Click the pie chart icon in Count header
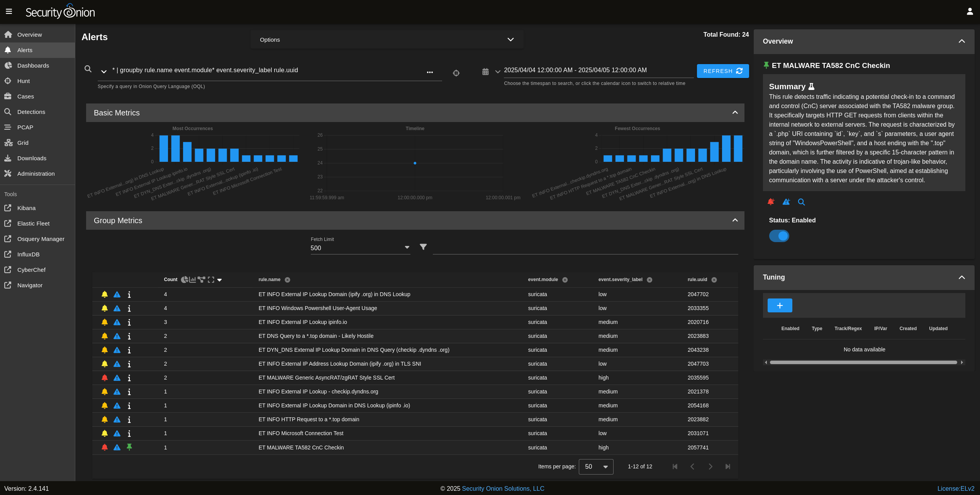Screen dimensions: 980x495 [x=185, y=280]
